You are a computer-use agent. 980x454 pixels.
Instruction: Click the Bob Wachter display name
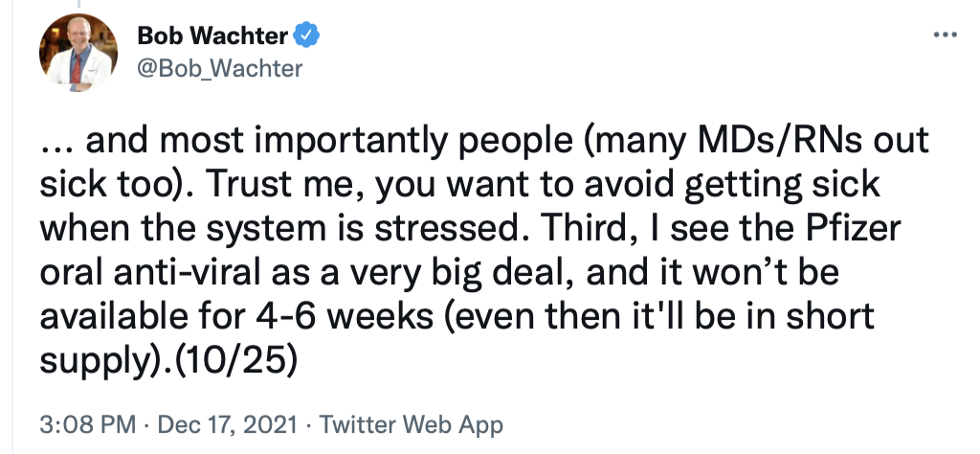click(212, 36)
